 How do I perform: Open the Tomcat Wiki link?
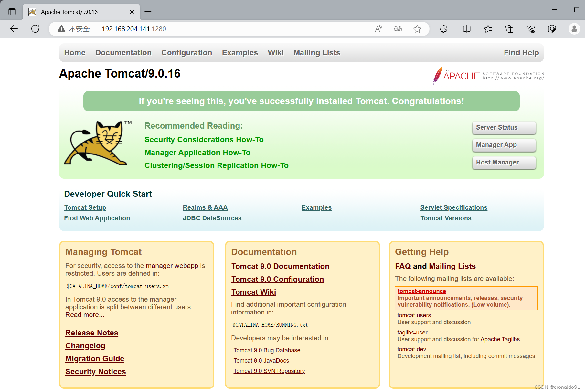pos(254,292)
